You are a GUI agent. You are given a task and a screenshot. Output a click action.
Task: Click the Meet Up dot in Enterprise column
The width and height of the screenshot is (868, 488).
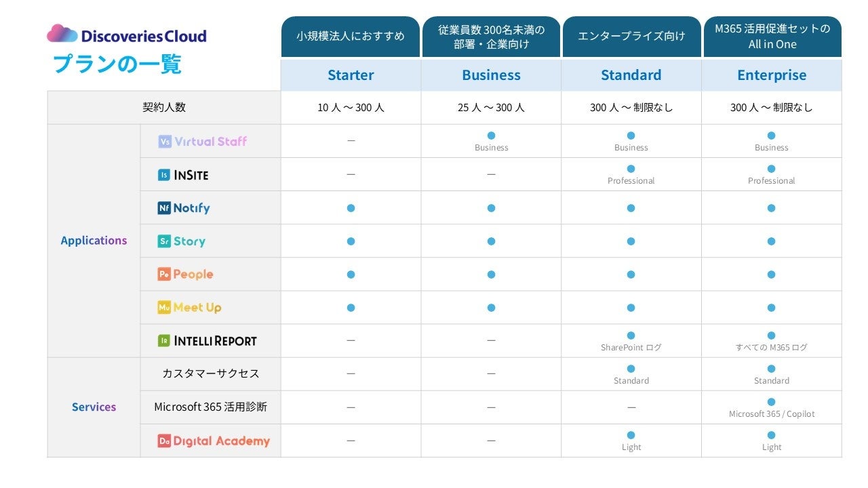point(771,308)
